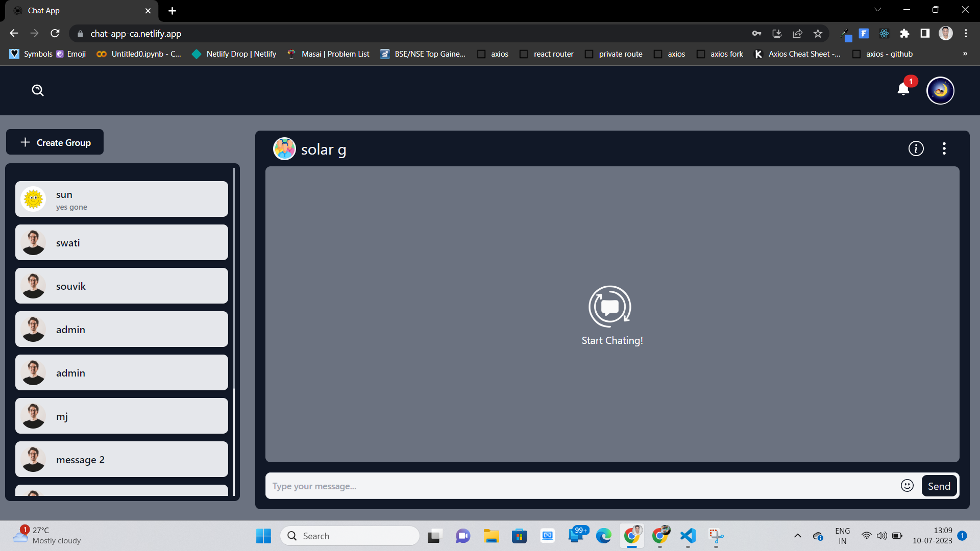Viewport: 980px width, 551px height.
Task: Click the search magnifier icon in header
Action: click(x=38, y=91)
